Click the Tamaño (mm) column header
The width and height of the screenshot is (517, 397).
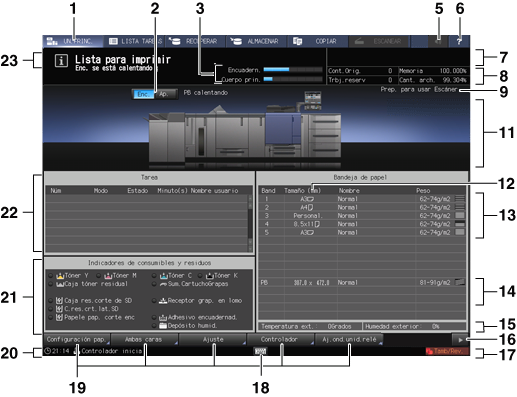coord(302,191)
